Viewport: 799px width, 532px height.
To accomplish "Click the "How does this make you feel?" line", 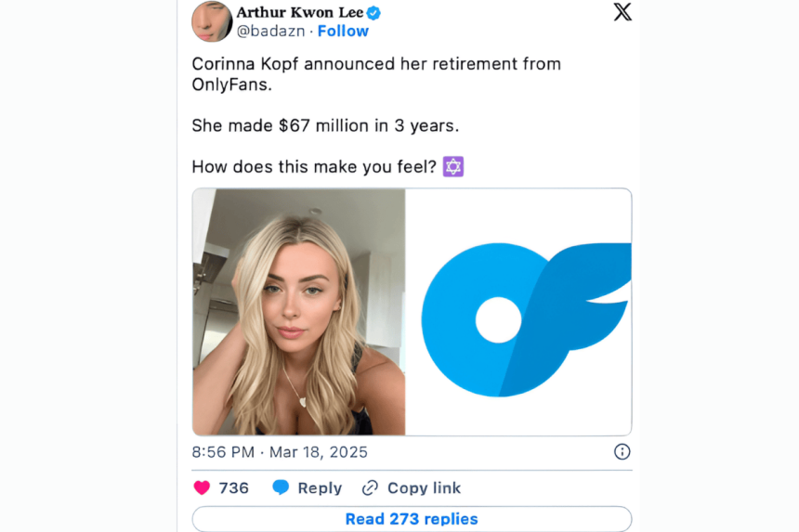I will click(x=312, y=167).
